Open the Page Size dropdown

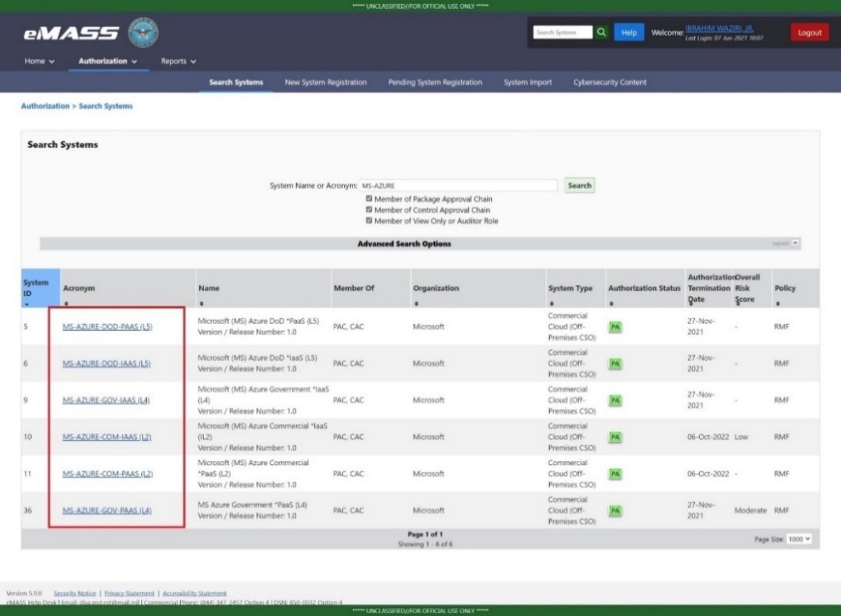coord(799,539)
